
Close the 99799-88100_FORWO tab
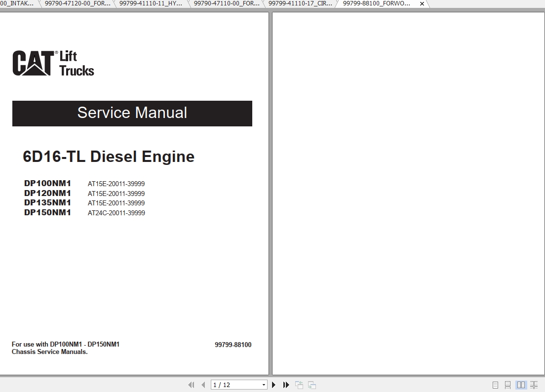point(422,3)
